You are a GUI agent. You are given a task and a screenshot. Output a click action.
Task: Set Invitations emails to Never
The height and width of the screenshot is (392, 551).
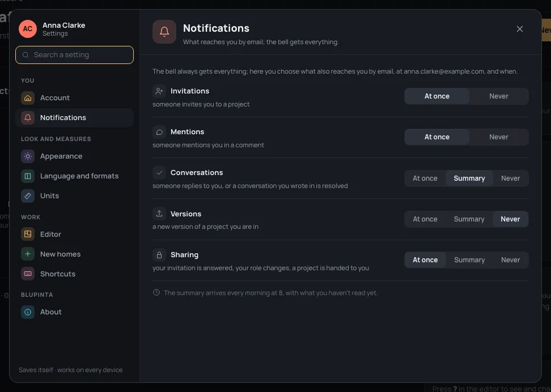(x=499, y=96)
